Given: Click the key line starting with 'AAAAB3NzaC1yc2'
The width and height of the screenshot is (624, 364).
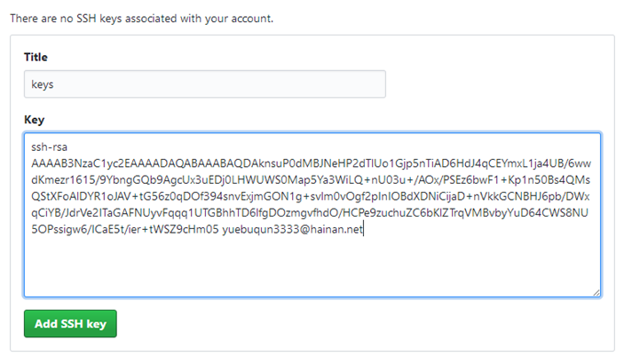Looking at the screenshot, I should (312, 163).
